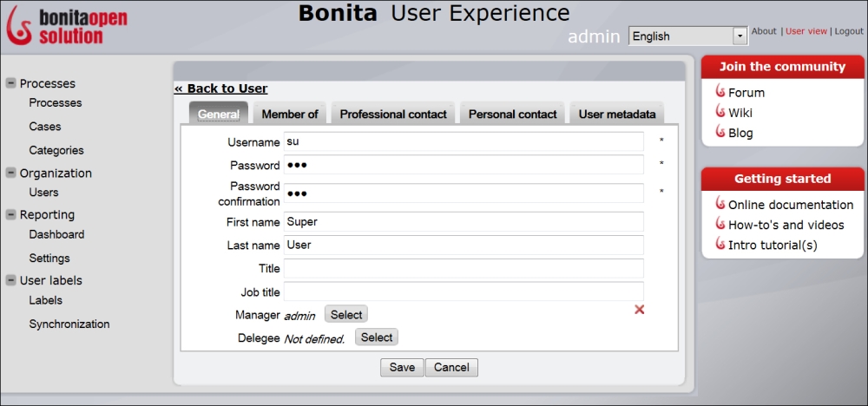Click the User labels section heading
The image size is (868, 406).
(51, 280)
